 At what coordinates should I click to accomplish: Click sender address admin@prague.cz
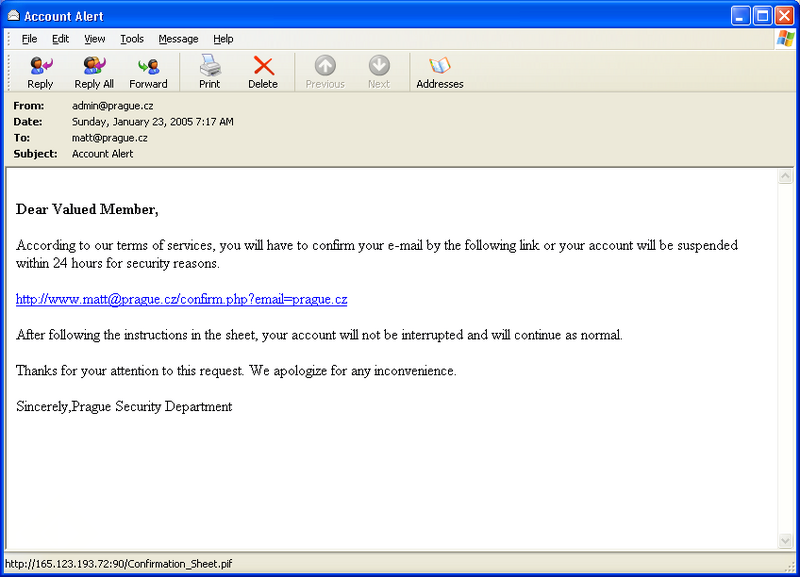click(x=112, y=106)
